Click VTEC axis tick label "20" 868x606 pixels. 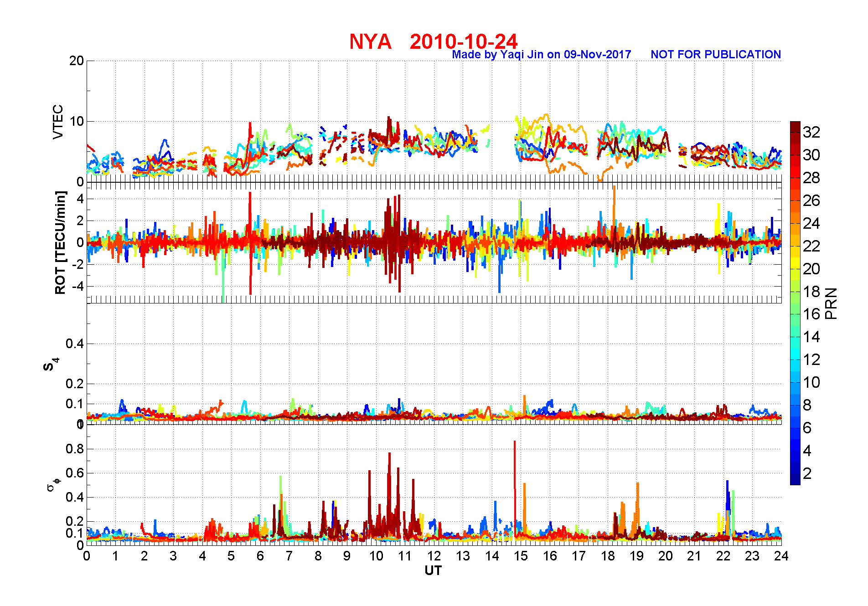(x=77, y=61)
